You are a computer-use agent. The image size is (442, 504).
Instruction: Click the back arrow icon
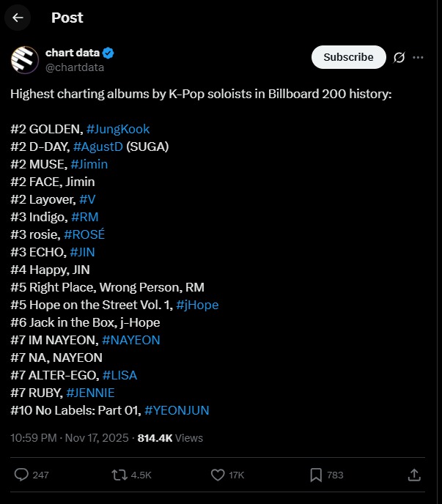(x=18, y=18)
